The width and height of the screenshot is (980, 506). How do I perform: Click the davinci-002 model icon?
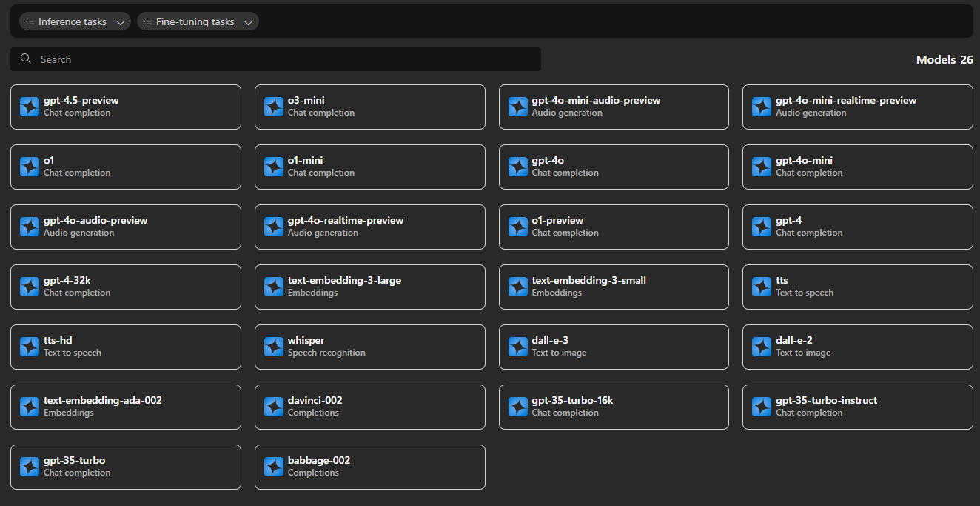click(274, 407)
